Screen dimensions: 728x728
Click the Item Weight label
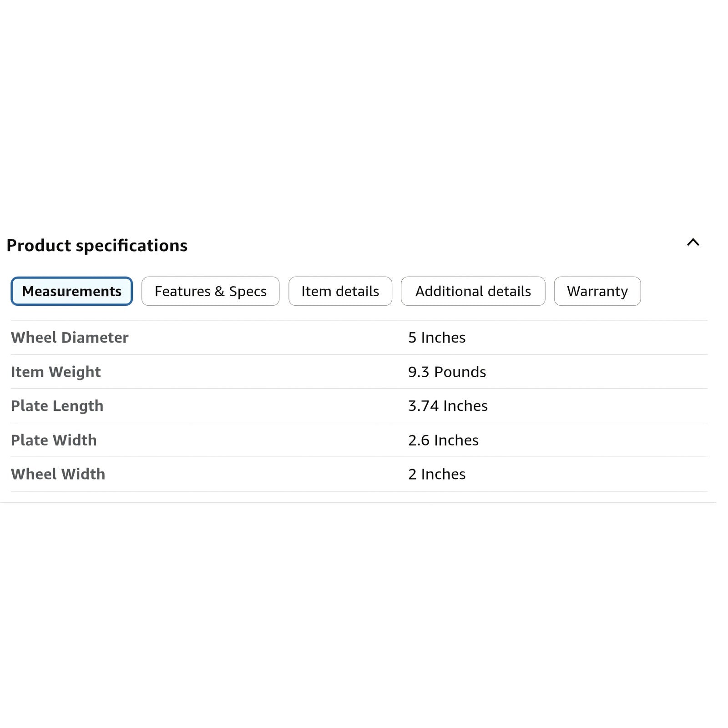56,372
